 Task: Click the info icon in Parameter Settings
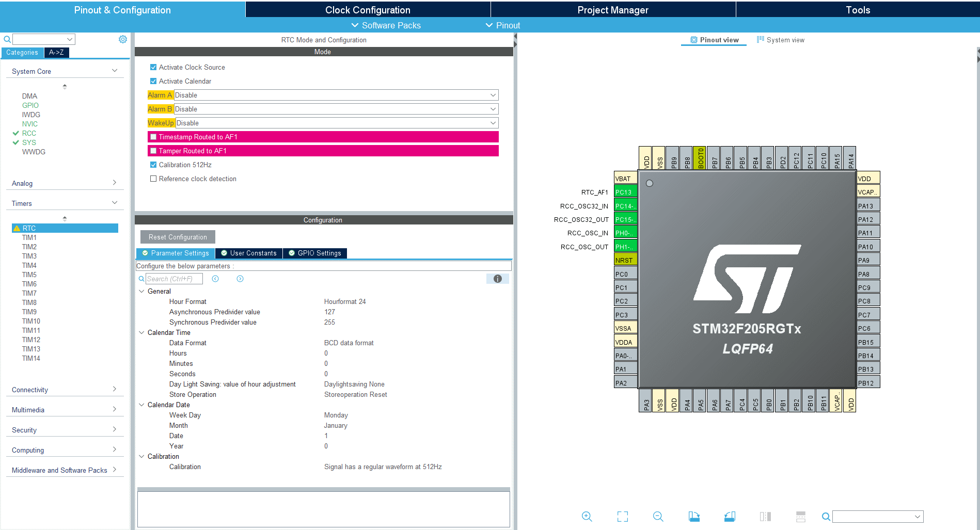(x=497, y=279)
